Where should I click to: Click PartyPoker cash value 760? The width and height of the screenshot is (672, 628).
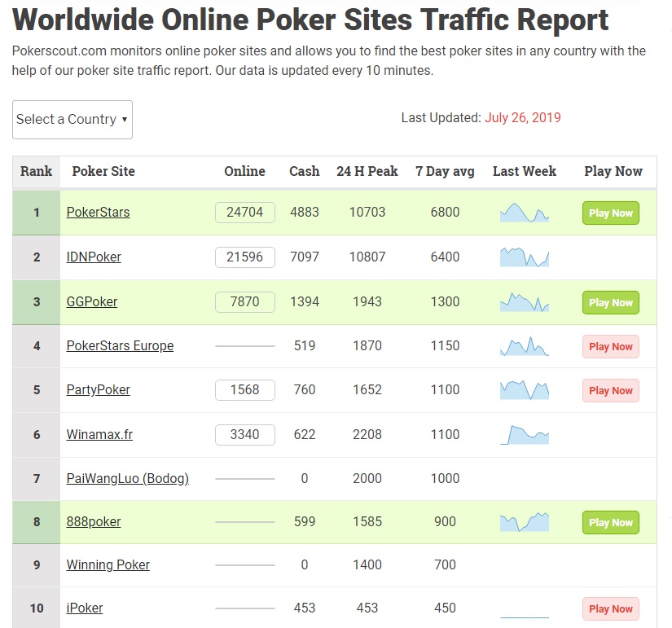point(305,389)
